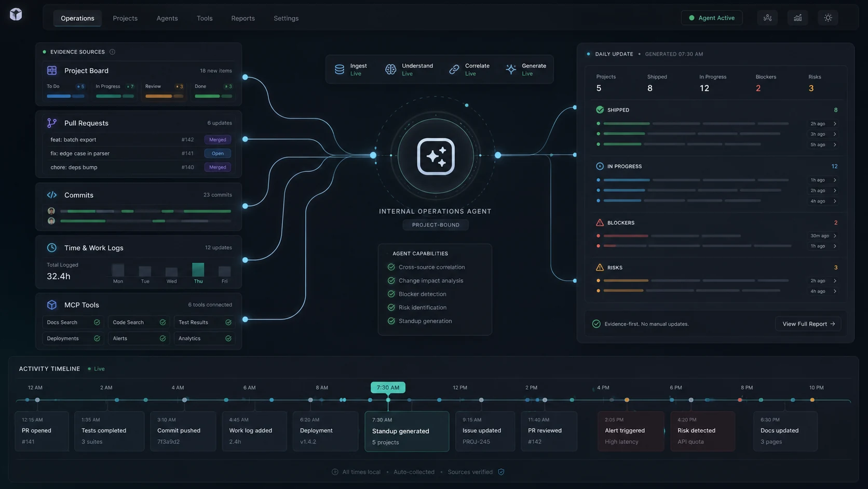Viewport: 868px width, 489px height.
Task: Click the Understand brain icon
Action: coord(390,69)
